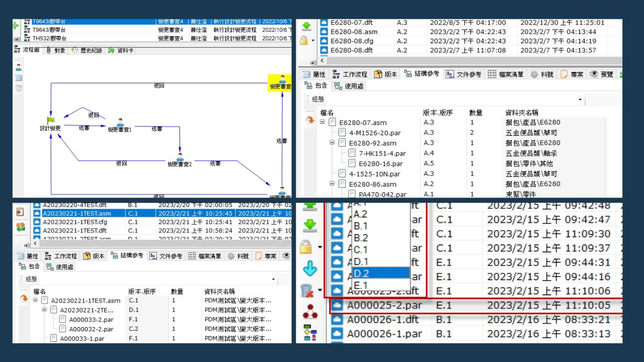This screenshot has width=644, height=362.
Task: Open the 組態 dropdown above E6280-07.asm
Action: tap(580, 99)
